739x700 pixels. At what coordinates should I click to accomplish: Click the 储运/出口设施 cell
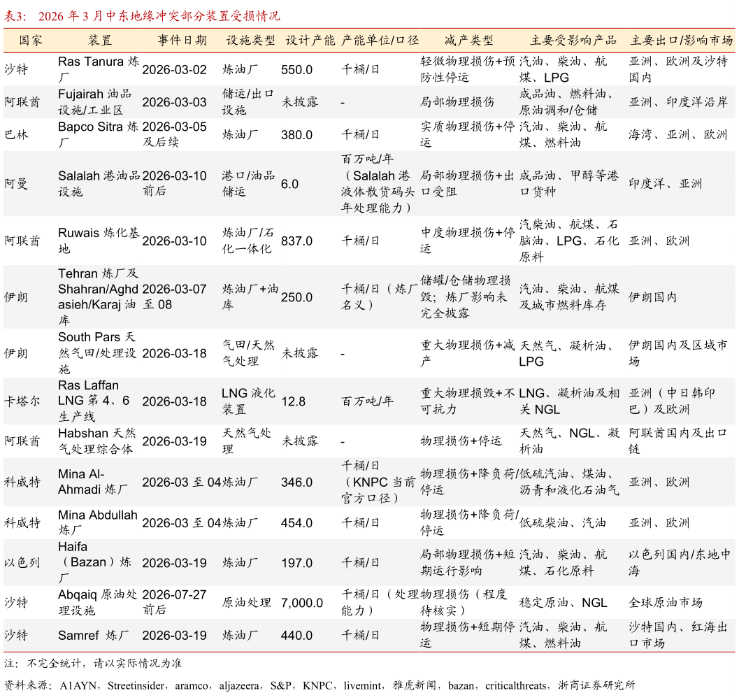point(248,102)
